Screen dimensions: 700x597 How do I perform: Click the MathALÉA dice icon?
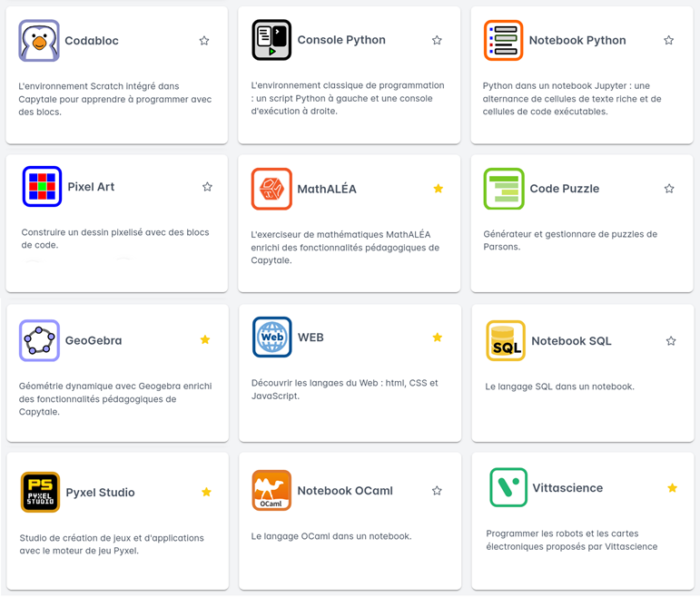coord(271,189)
